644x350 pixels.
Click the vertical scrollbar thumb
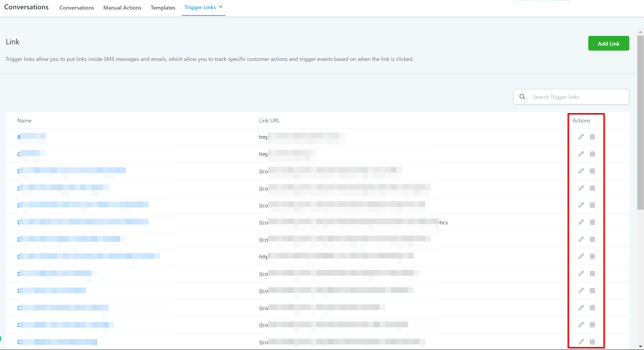(641, 123)
